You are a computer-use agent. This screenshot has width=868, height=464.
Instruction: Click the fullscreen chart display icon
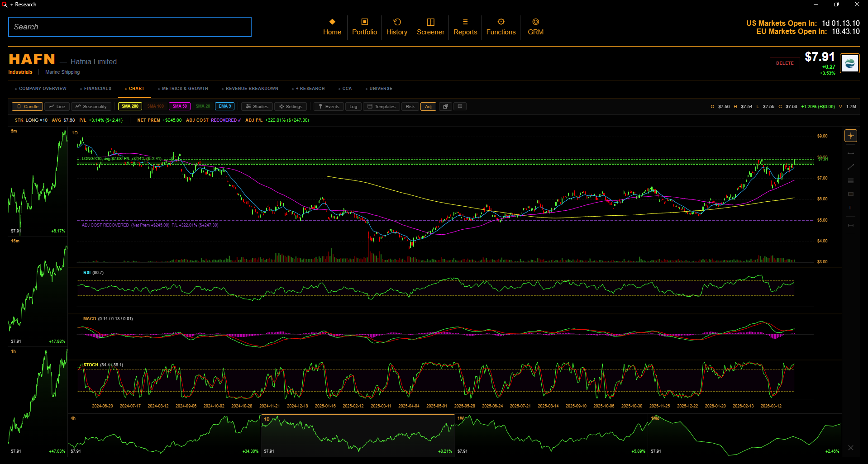tap(460, 106)
